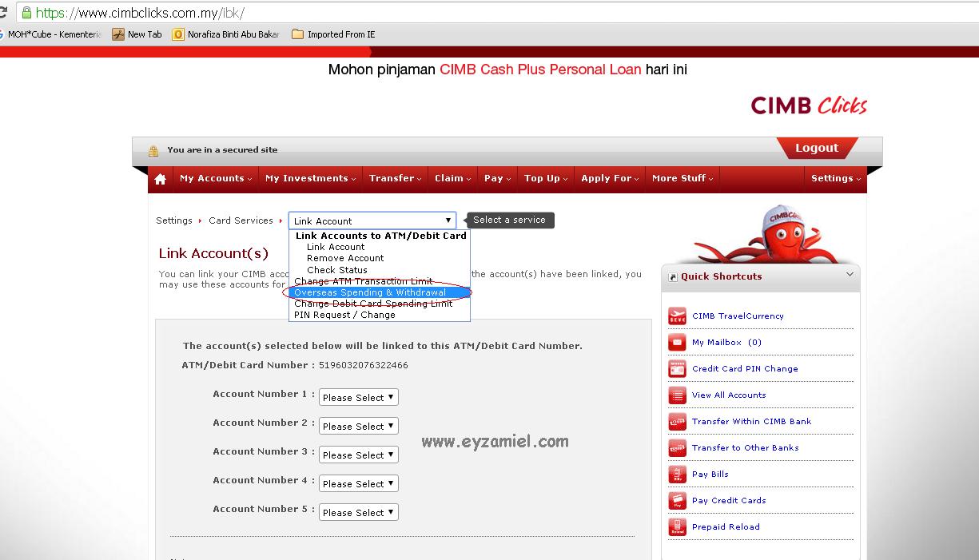Click the Pay Credit Cards icon
979x560 pixels.
click(678, 500)
